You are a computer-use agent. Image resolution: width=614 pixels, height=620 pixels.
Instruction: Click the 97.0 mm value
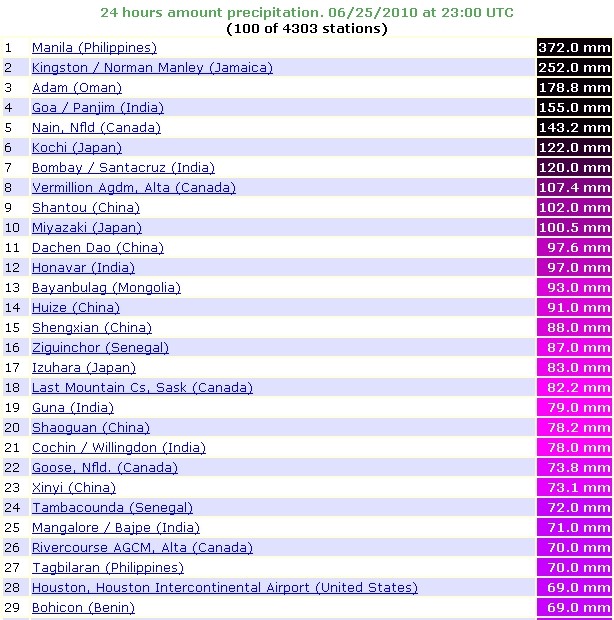point(574,268)
